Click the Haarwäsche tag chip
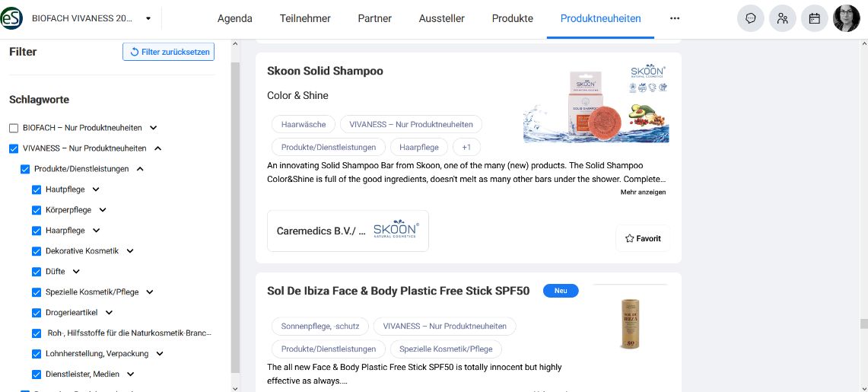Image resolution: width=868 pixels, height=392 pixels. [x=303, y=124]
